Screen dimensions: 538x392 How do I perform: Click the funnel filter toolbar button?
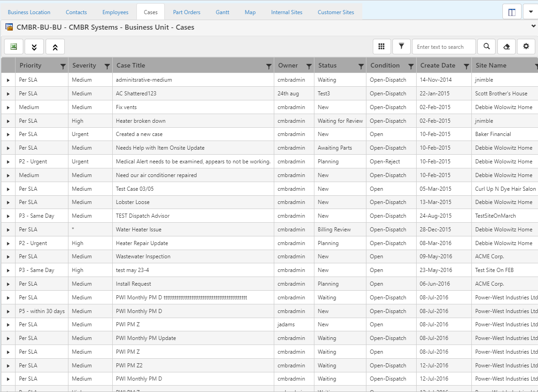pos(402,47)
